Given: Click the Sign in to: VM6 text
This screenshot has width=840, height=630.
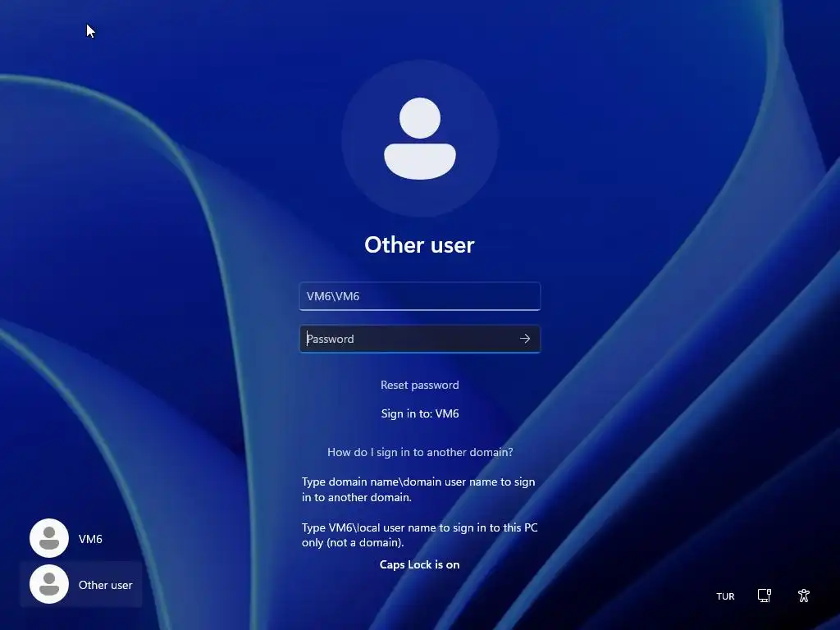Looking at the screenshot, I should coord(420,413).
